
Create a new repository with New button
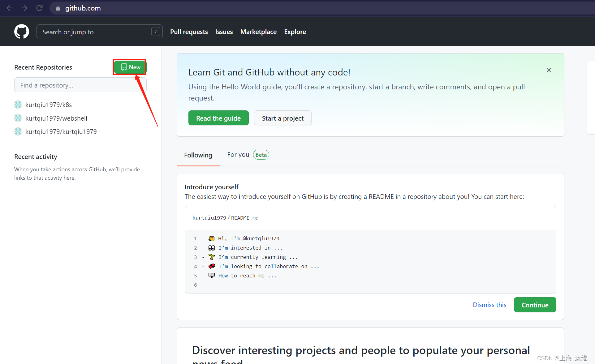click(x=130, y=67)
